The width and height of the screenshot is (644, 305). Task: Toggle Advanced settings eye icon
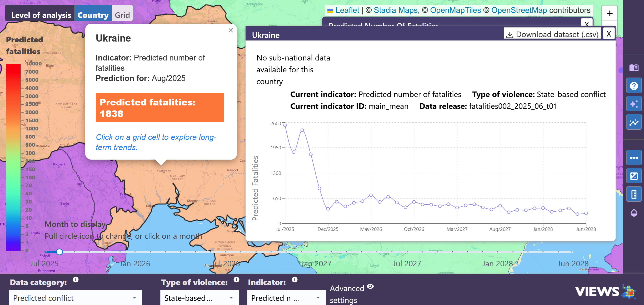tap(370, 287)
